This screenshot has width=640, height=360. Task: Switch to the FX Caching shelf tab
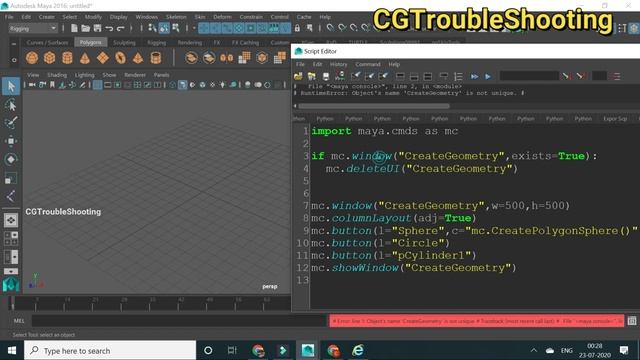[245, 42]
